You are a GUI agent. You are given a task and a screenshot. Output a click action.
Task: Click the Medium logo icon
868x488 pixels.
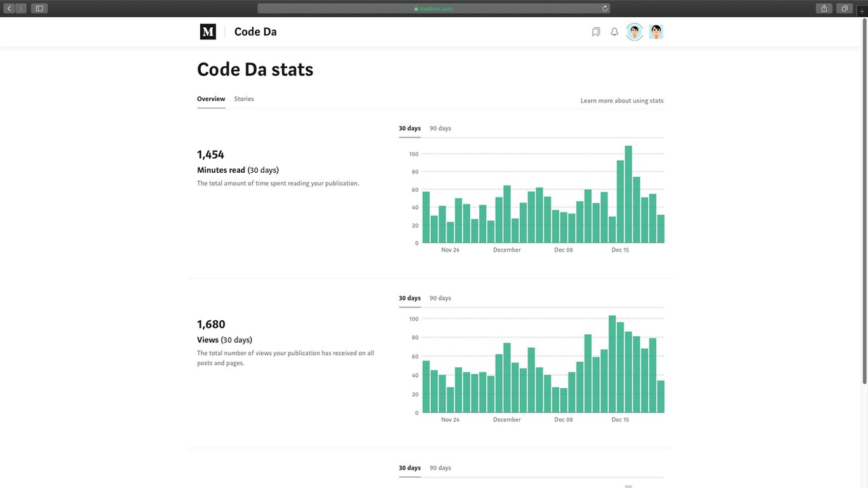pos(208,32)
